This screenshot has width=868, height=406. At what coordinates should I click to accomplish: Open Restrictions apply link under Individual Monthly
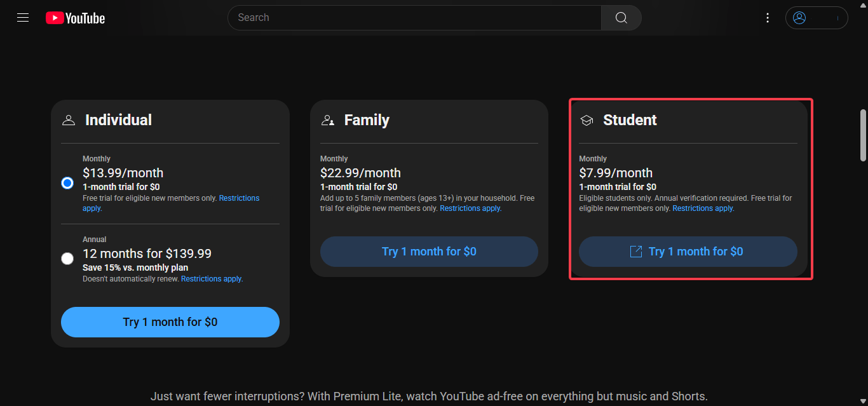click(x=239, y=198)
